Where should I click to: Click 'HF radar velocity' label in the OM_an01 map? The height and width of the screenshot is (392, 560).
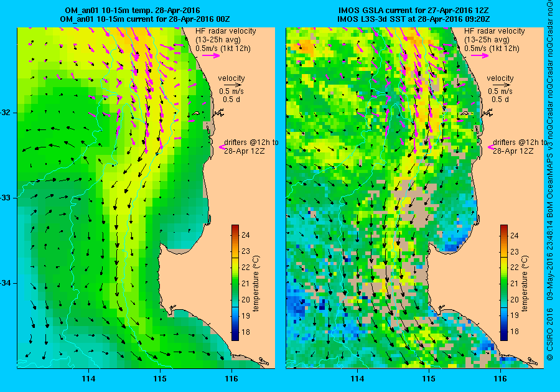tap(226, 31)
